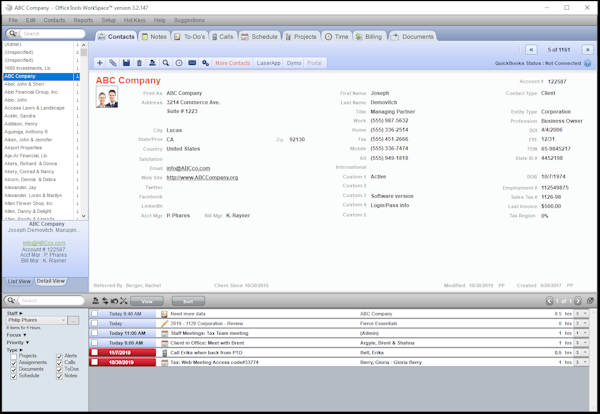Check the box for the 11/7/2019 overdue item
600x414 pixels.
click(x=95, y=352)
